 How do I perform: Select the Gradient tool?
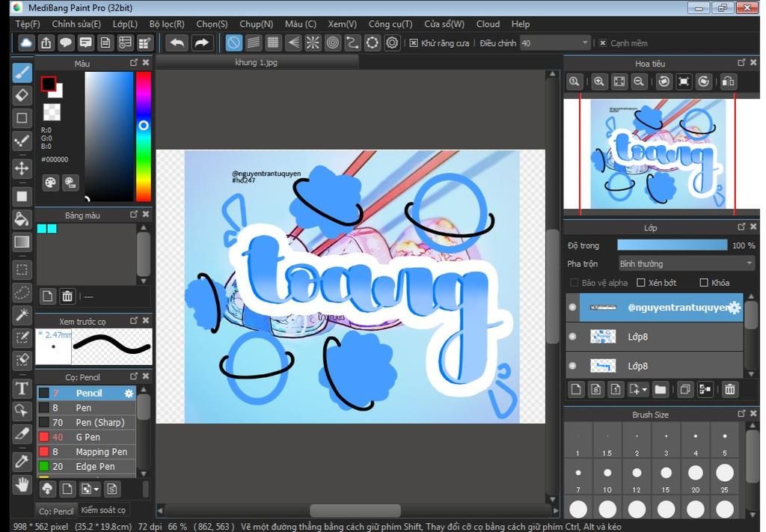point(22,242)
